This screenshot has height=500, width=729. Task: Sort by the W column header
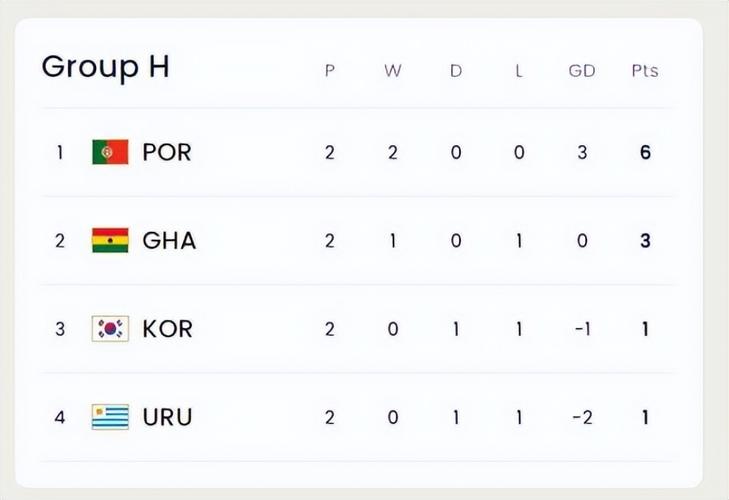click(x=392, y=71)
